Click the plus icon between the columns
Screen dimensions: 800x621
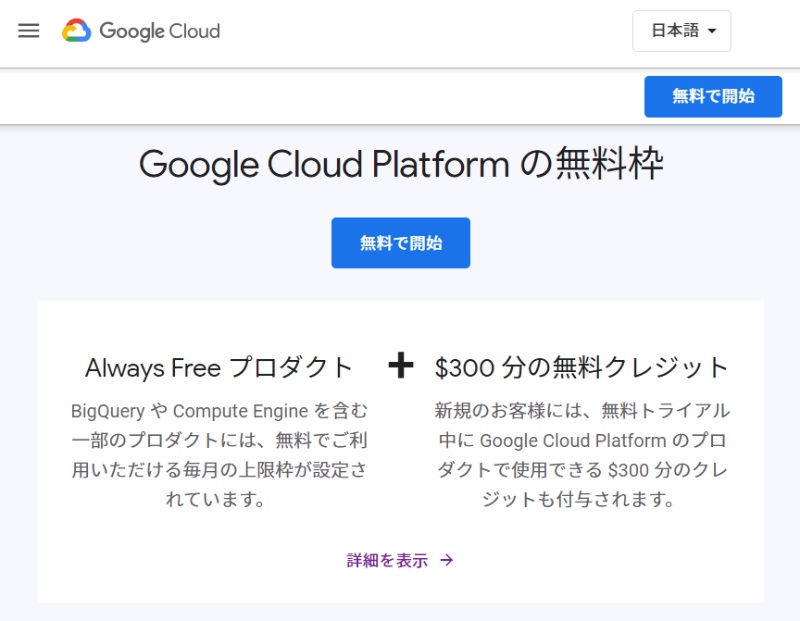click(x=400, y=366)
